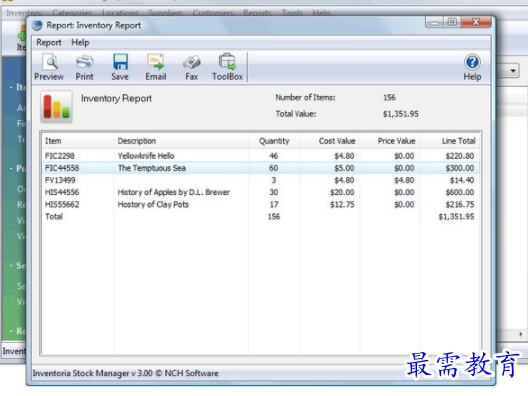Click the quantity 60 cell

click(x=273, y=168)
